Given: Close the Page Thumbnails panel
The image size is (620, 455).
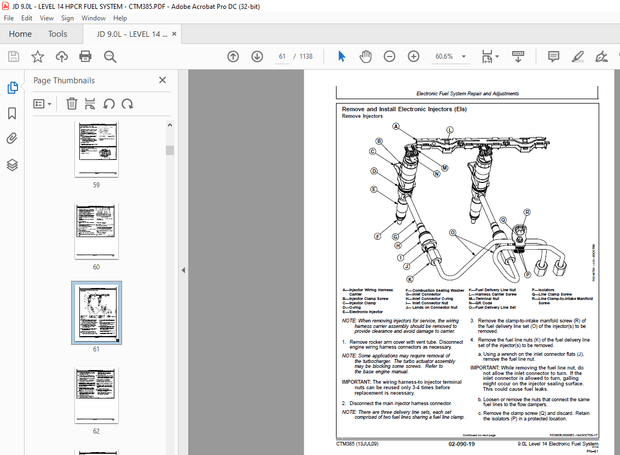Looking at the screenshot, I should [x=162, y=80].
